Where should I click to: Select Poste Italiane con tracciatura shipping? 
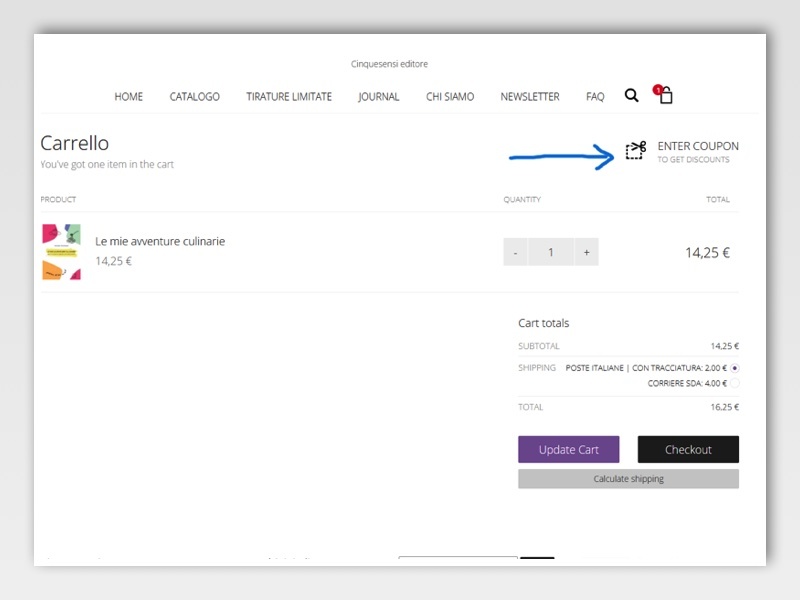click(735, 368)
